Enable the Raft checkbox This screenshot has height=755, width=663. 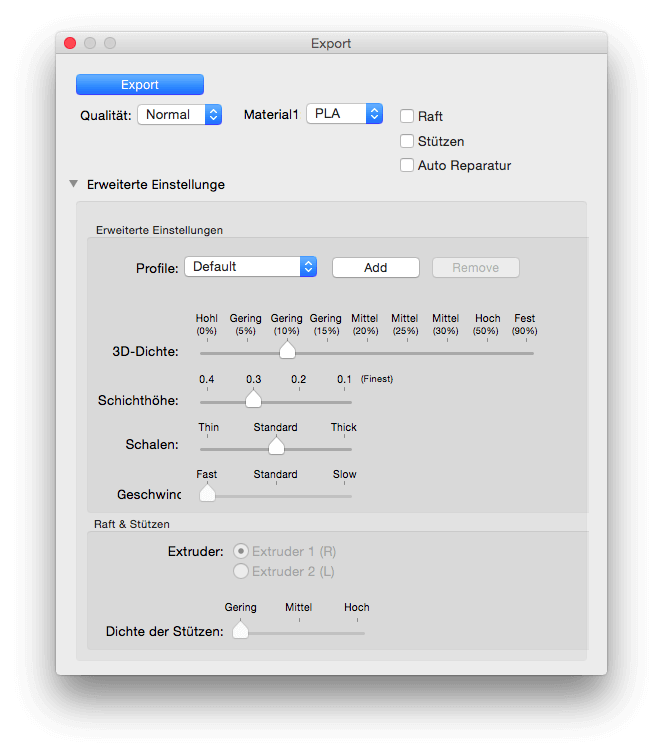[x=407, y=116]
